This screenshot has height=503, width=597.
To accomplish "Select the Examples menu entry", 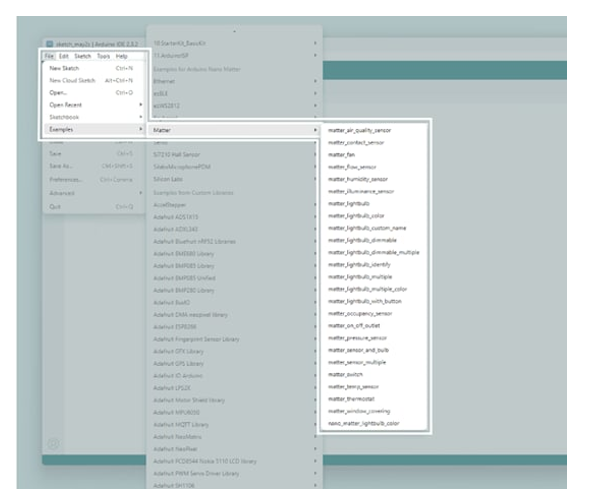I will [94, 129].
